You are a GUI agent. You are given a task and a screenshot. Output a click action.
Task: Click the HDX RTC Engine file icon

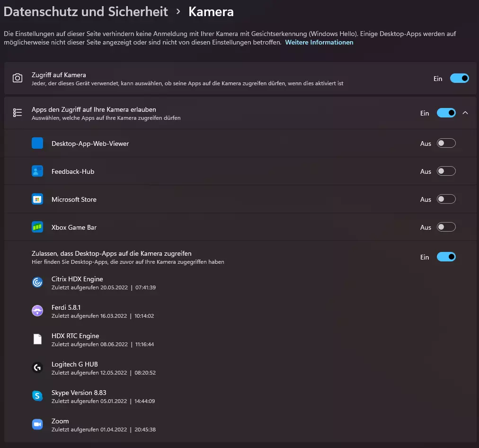pos(37,339)
